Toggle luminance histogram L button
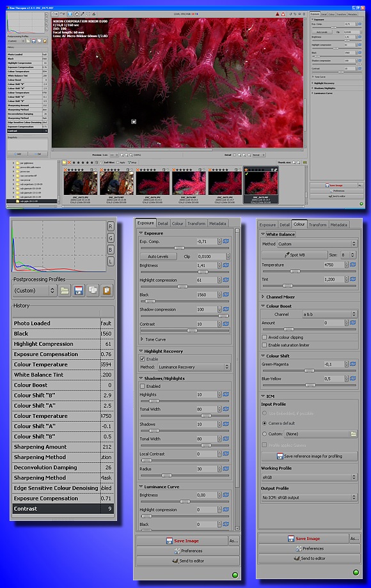371x588 pixels. coord(111,261)
